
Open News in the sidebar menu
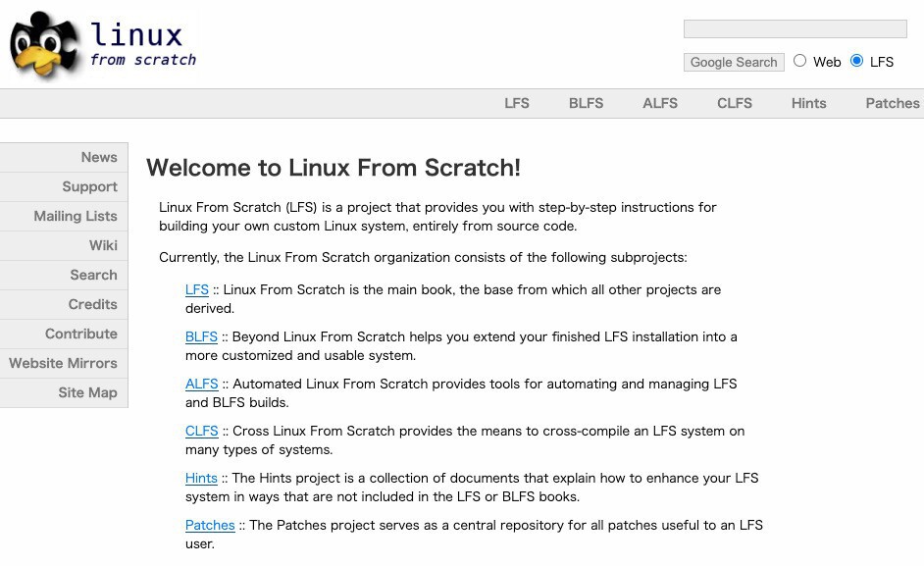(x=99, y=157)
